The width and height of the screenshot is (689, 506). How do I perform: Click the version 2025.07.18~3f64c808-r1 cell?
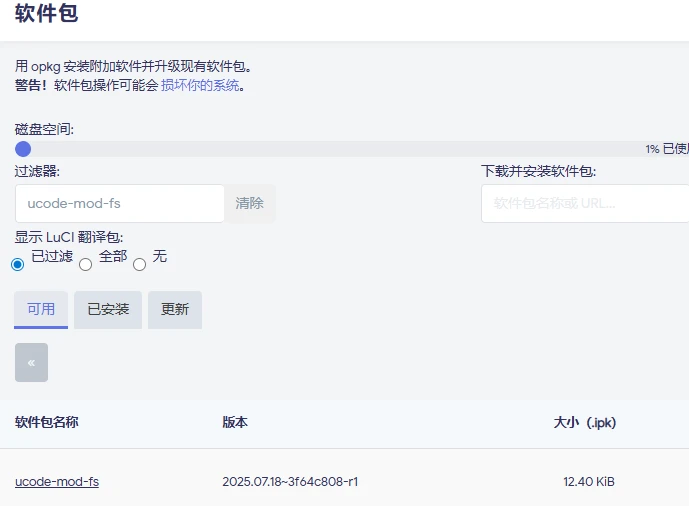290,482
